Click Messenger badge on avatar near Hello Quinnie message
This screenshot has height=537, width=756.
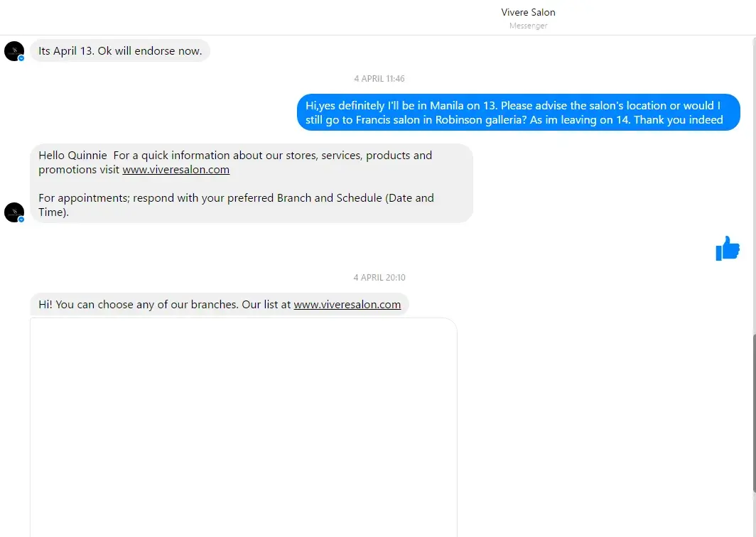(x=21, y=219)
